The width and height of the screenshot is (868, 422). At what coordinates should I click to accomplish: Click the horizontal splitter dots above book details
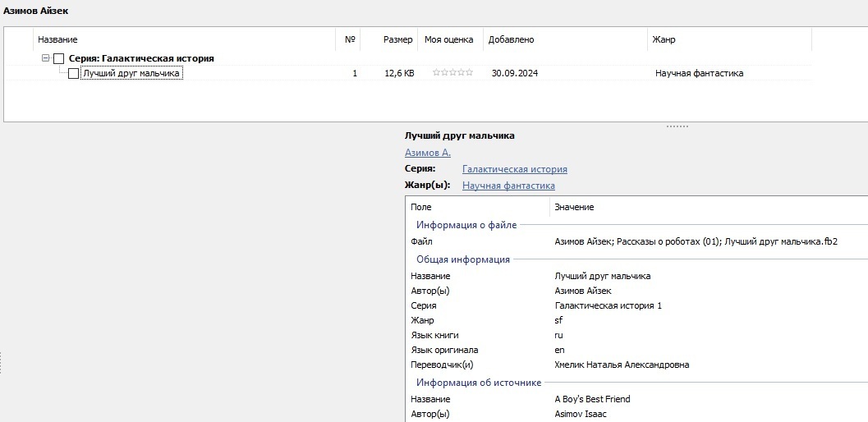[x=677, y=126]
